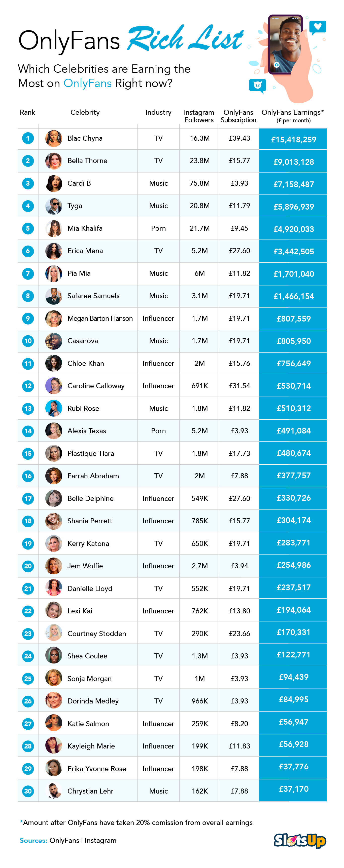Click the devil face chat bubble icon
The image size is (344, 868).
tap(257, 85)
